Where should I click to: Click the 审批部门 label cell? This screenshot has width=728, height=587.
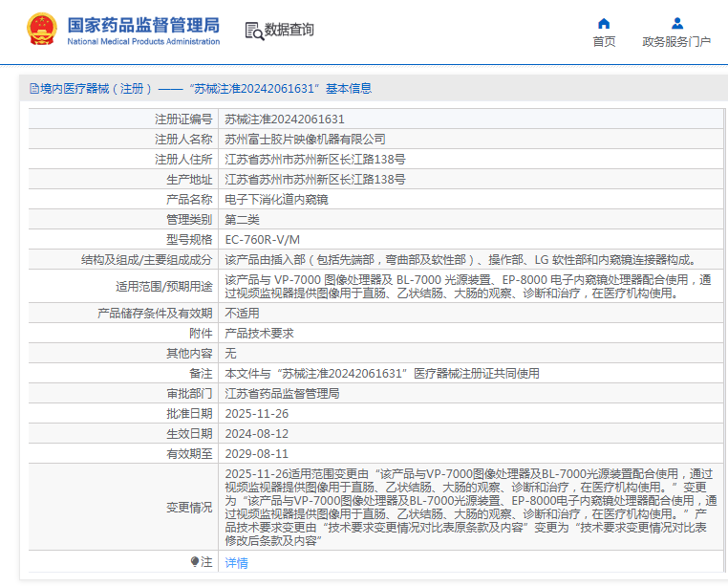(123, 394)
